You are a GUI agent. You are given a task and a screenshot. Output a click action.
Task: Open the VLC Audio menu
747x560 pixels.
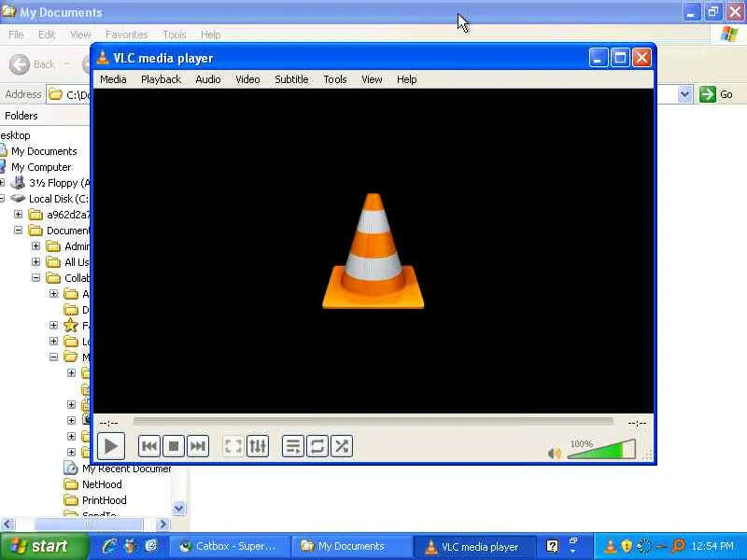click(208, 79)
